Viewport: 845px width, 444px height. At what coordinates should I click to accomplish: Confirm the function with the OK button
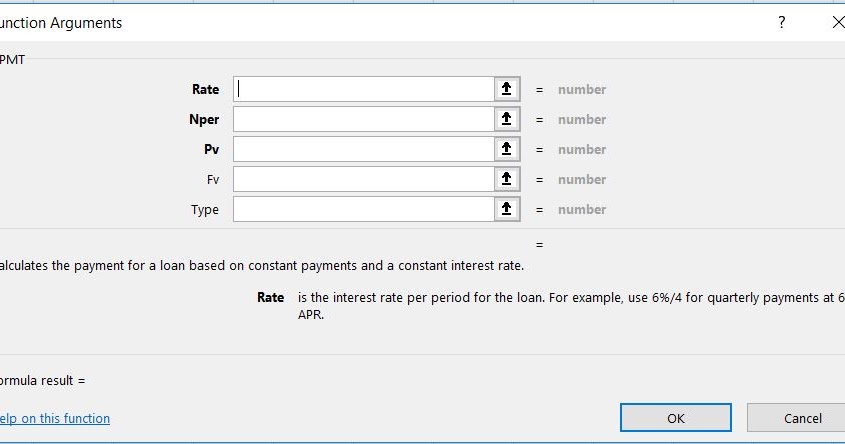pyautogui.click(x=676, y=418)
